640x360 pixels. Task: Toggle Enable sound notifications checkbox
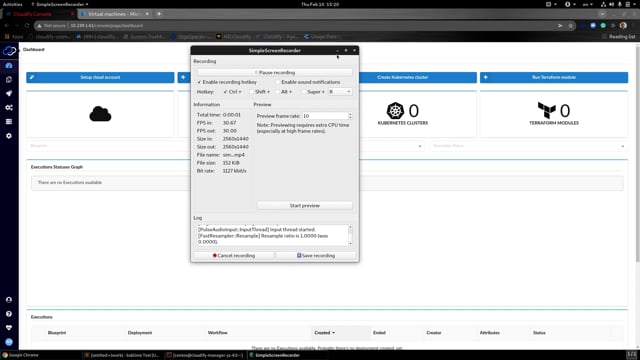coord(278,82)
